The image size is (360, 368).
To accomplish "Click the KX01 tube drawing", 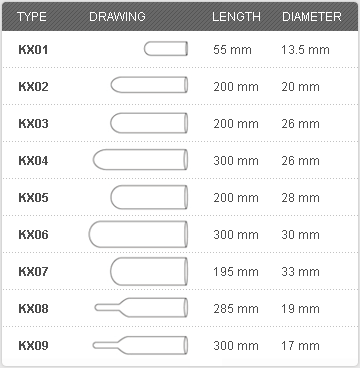I will click(166, 49).
